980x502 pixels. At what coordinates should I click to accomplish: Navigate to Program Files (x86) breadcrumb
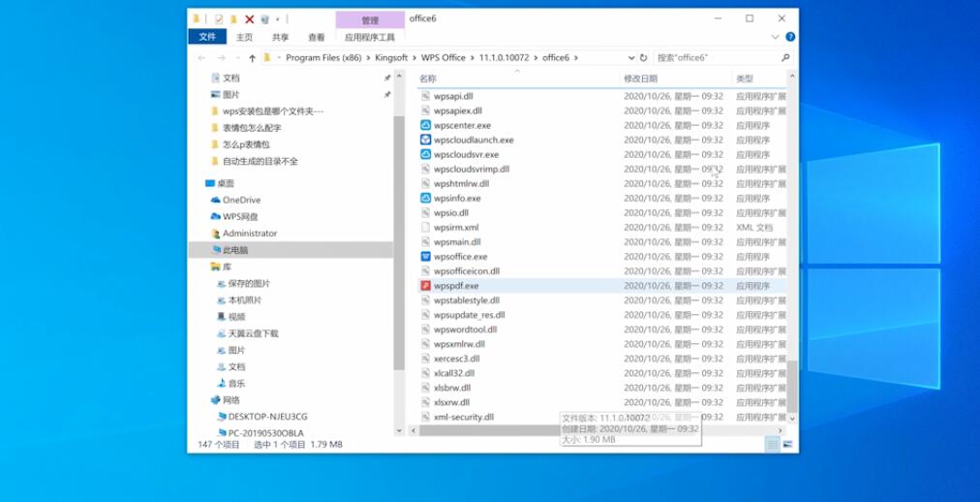[x=323, y=57]
